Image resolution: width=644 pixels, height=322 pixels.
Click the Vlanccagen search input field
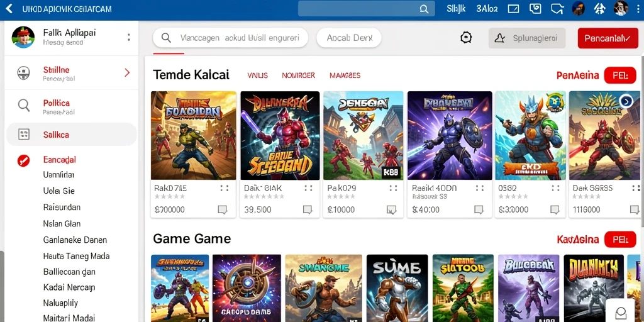pos(230,38)
